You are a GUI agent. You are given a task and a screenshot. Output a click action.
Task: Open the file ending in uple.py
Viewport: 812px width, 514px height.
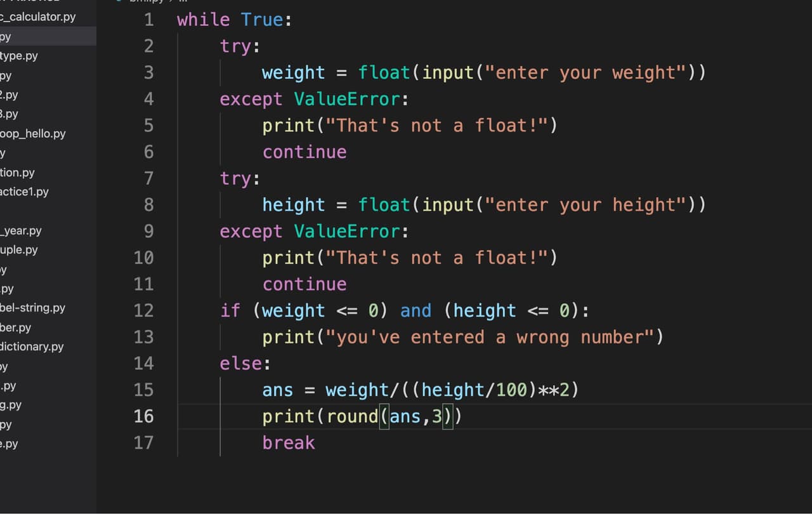[19, 250]
